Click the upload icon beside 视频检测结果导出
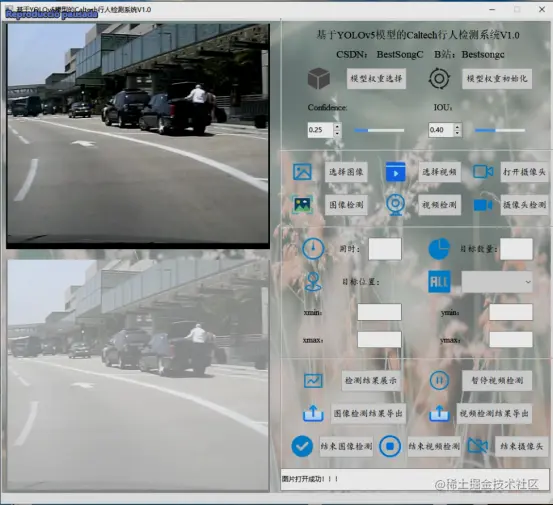553x505 pixels. 439,413
